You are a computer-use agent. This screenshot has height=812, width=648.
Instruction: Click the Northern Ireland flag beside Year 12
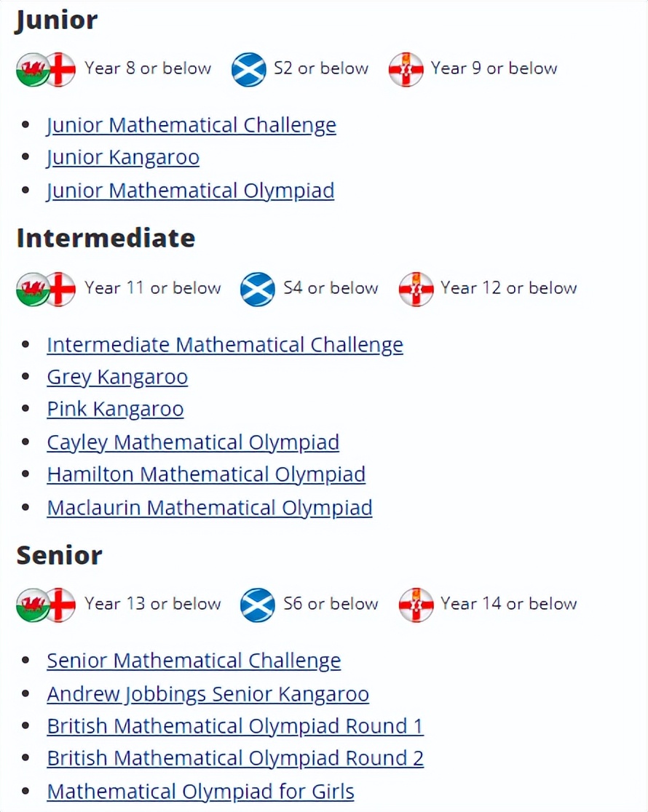pyautogui.click(x=416, y=290)
